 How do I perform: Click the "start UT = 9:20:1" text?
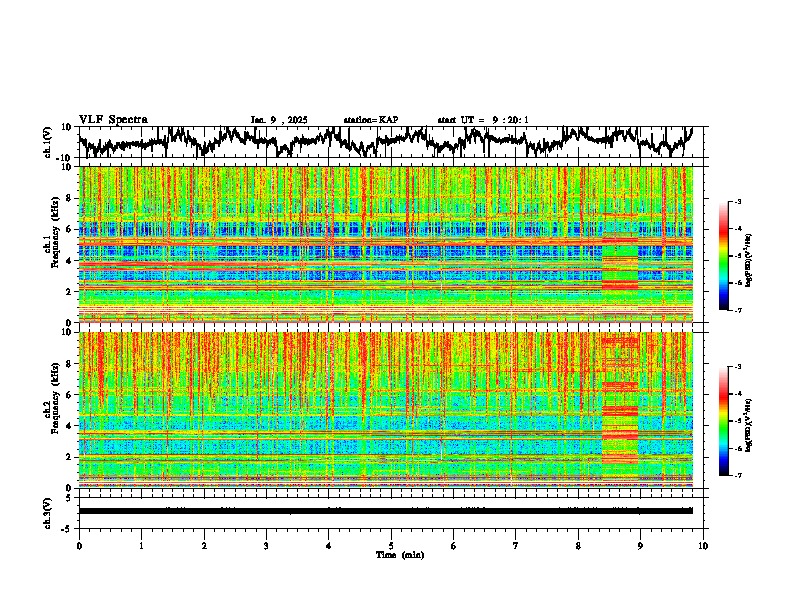coord(483,120)
